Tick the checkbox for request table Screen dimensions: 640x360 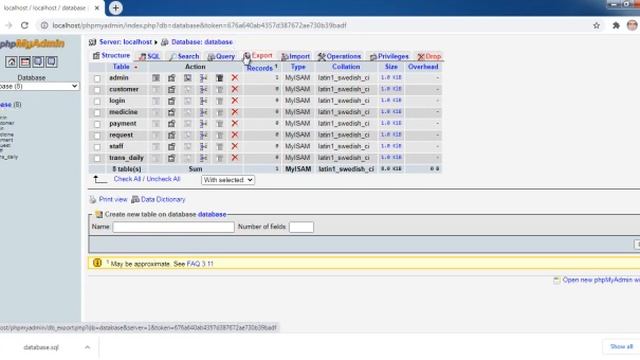pyautogui.click(x=97, y=135)
